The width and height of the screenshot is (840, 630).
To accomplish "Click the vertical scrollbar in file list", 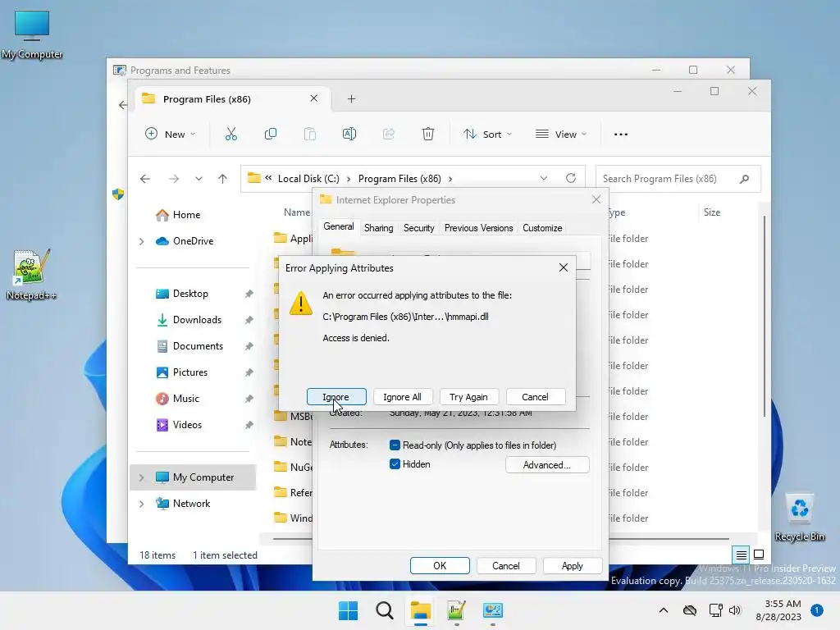I will tap(764, 316).
